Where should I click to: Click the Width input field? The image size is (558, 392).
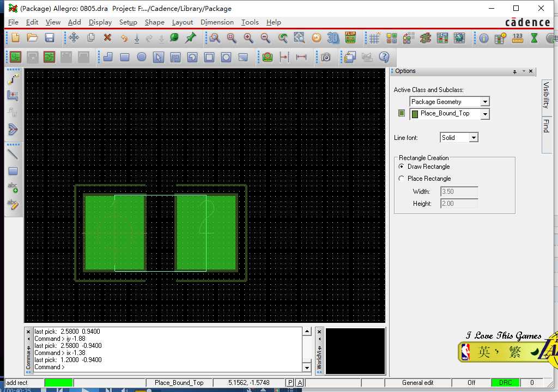pos(459,192)
